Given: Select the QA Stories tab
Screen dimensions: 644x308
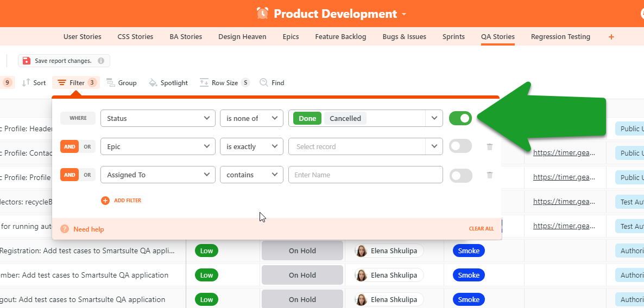Looking at the screenshot, I should point(498,36).
